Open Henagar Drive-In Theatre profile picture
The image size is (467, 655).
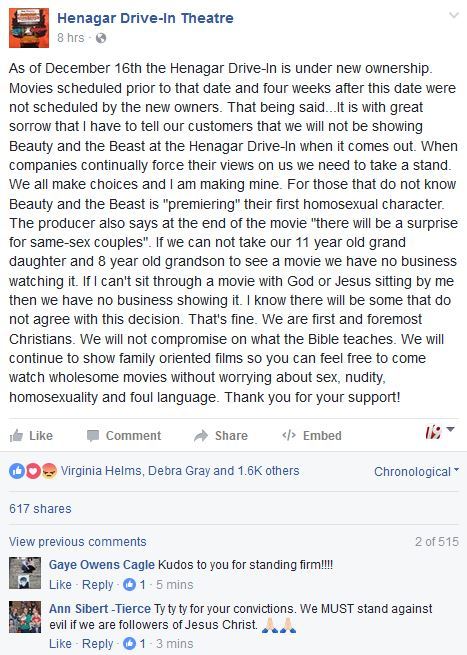29,28
